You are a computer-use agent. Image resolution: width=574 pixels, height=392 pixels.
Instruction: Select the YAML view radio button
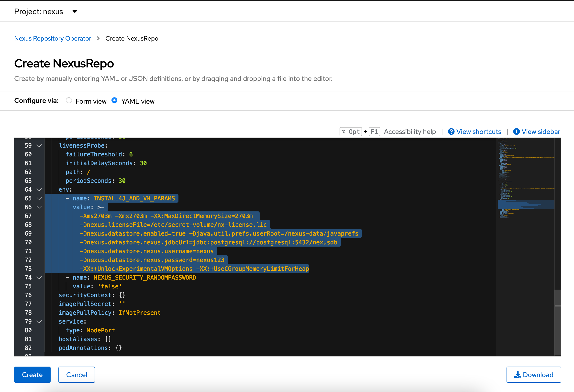click(x=114, y=100)
